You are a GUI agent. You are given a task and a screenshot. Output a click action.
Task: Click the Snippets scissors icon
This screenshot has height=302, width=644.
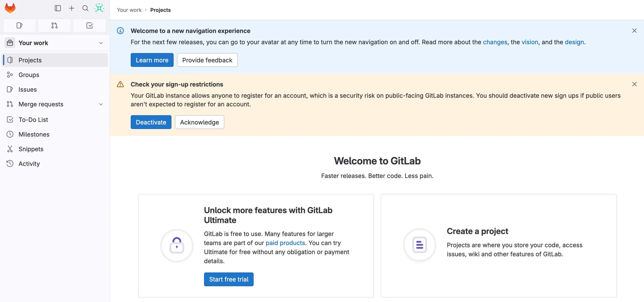click(x=10, y=149)
